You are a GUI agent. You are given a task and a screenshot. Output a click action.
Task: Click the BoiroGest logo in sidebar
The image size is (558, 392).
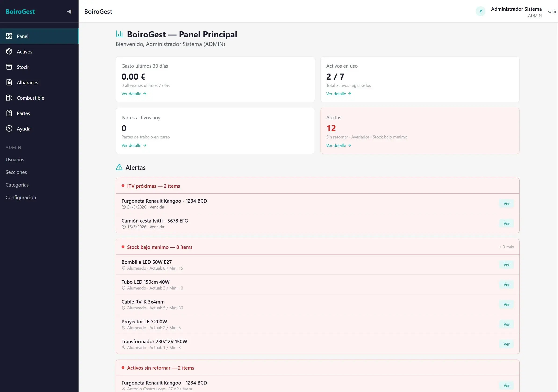(x=20, y=11)
